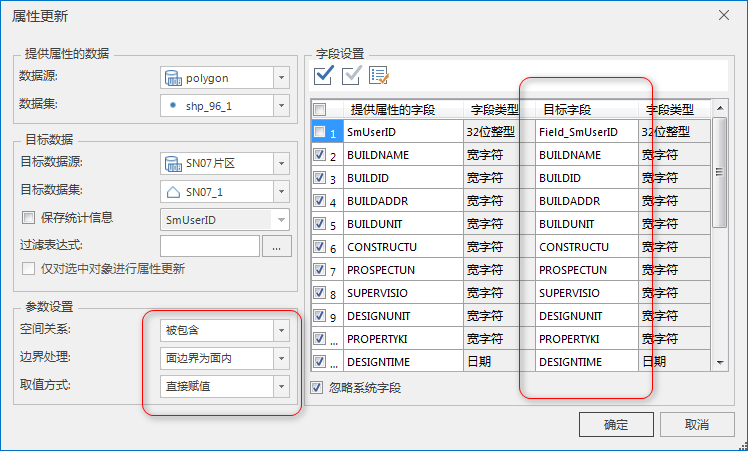Click the field table vertical scrollbar thumb
The width and height of the screenshot is (748, 451).
point(720,172)
